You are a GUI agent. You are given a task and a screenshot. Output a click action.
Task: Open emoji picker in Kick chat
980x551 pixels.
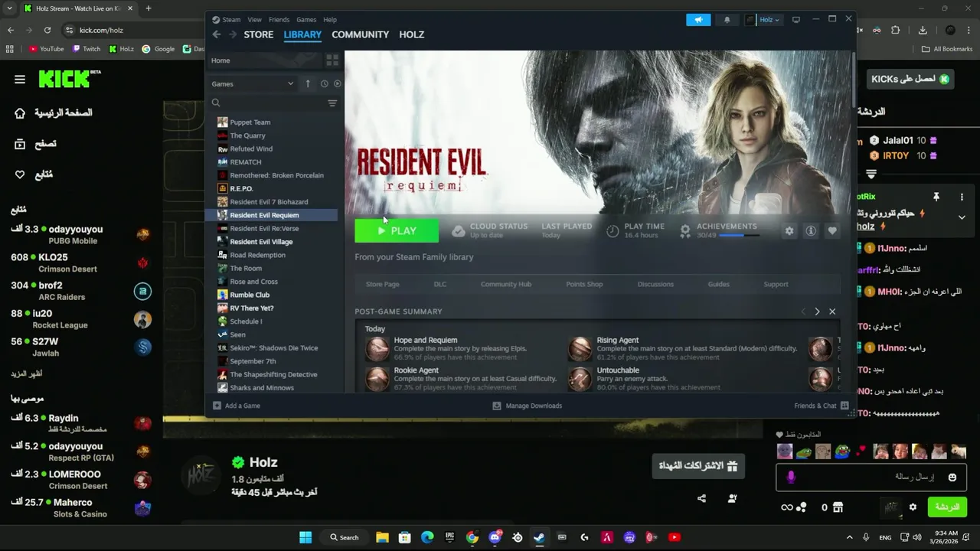pos(952,478)
